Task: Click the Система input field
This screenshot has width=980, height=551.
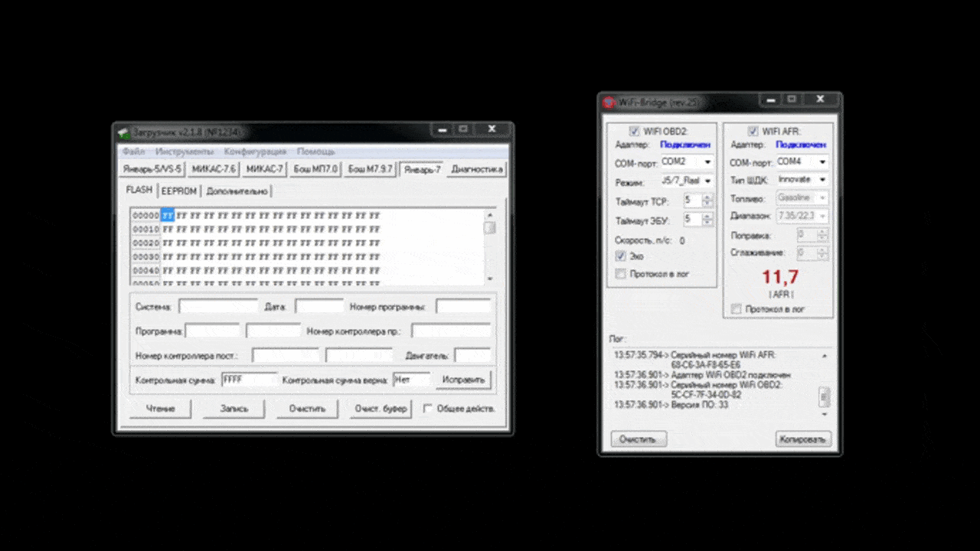Action: click(x=218, y=307)
